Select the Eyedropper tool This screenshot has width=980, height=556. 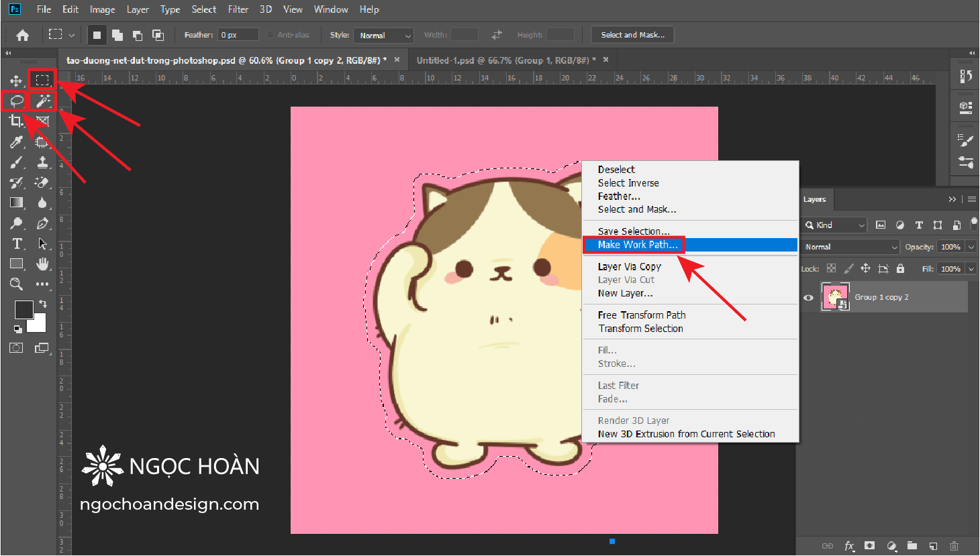pyautogui.click(x=15, y=142)
